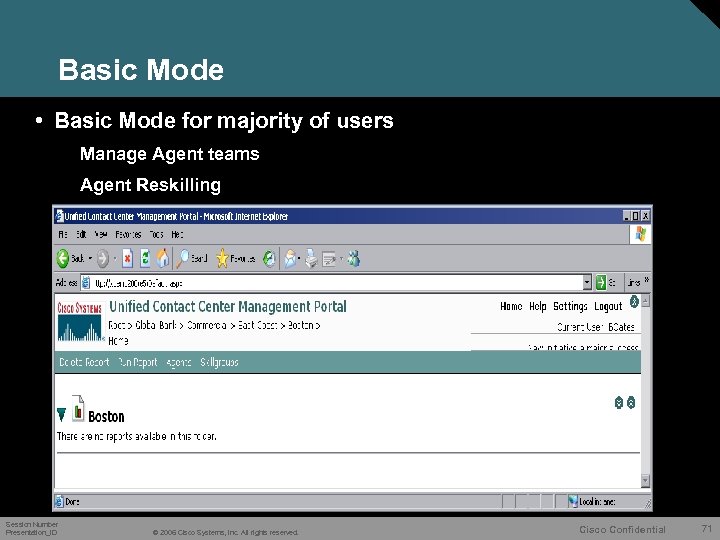Open the address bar dropdown arrow
Viewport: 720px width, 540px height.
587,282
